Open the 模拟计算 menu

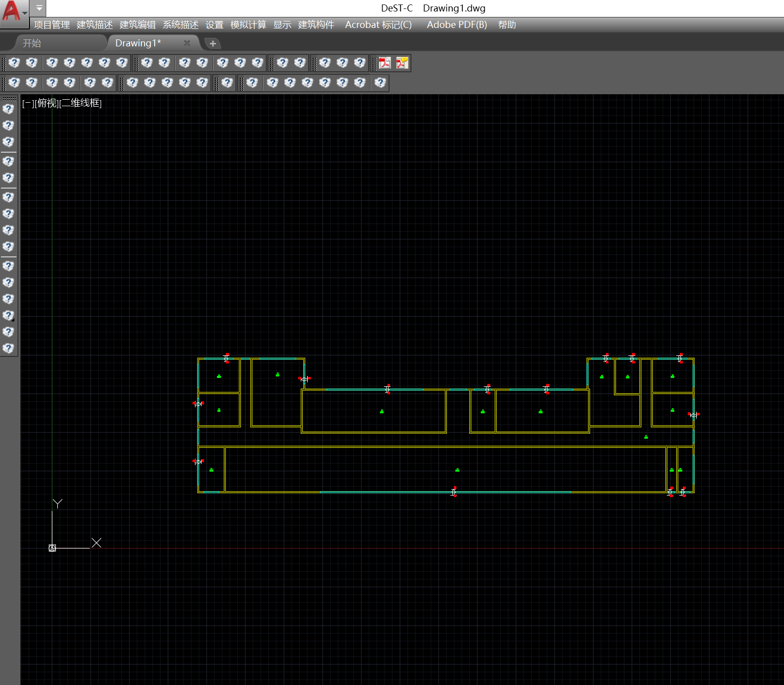pos(248,25)
